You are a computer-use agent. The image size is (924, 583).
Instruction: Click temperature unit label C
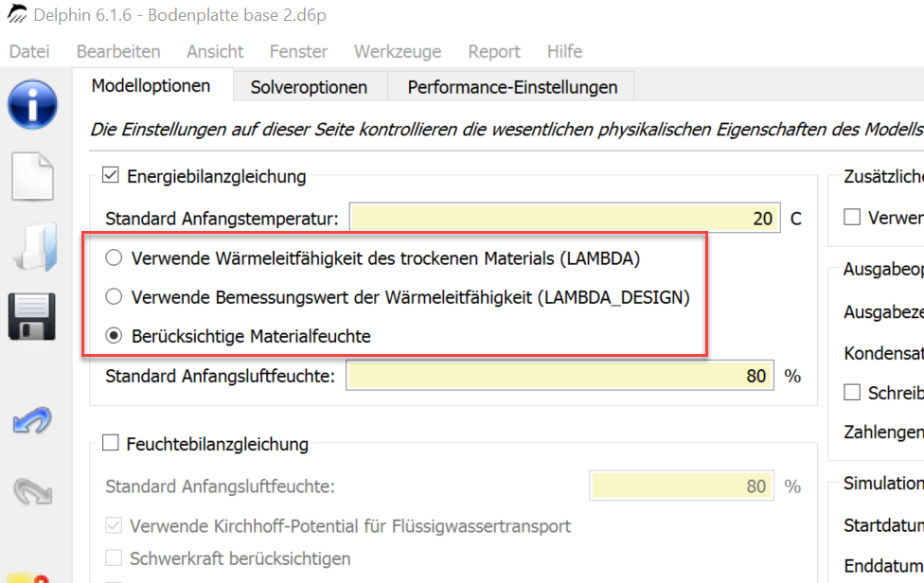point(795,219)
